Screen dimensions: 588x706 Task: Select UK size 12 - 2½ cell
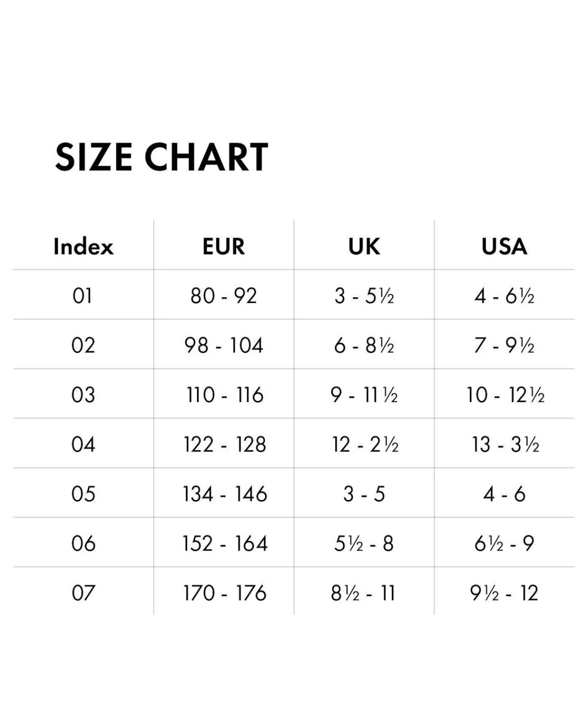365,444
